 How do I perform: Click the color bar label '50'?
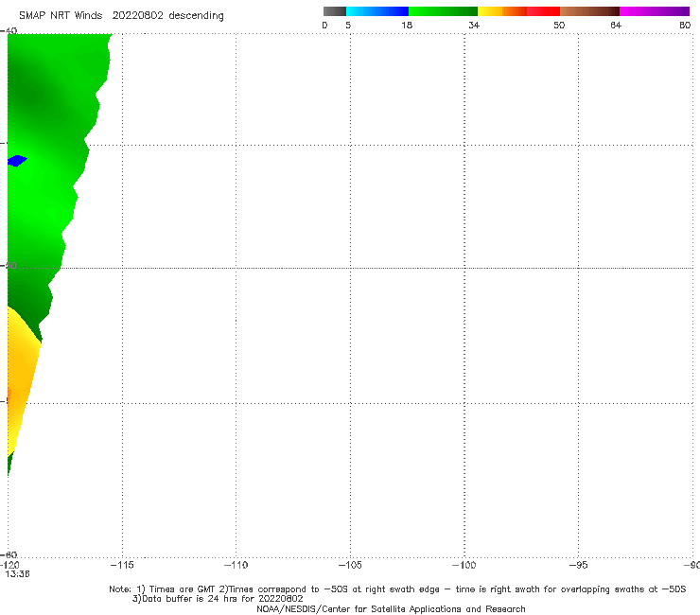(x=559, y=26)
